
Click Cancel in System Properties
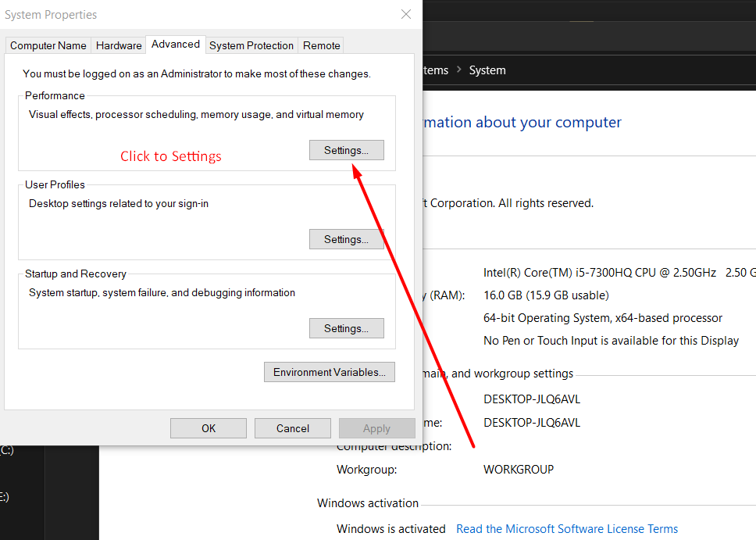tap(293, 428)
